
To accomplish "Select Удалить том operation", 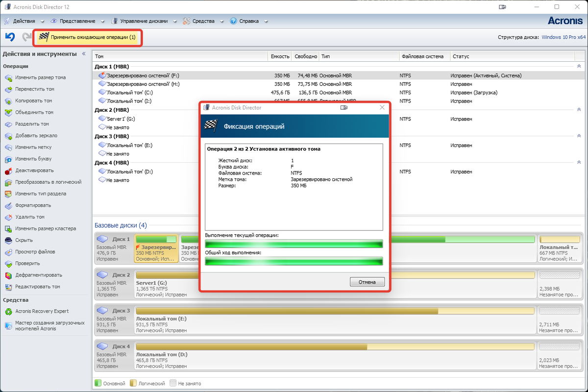I will 30,217.
